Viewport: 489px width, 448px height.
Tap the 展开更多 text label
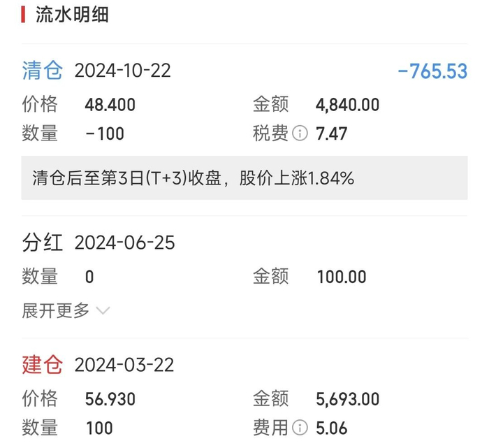coord(56,310)
